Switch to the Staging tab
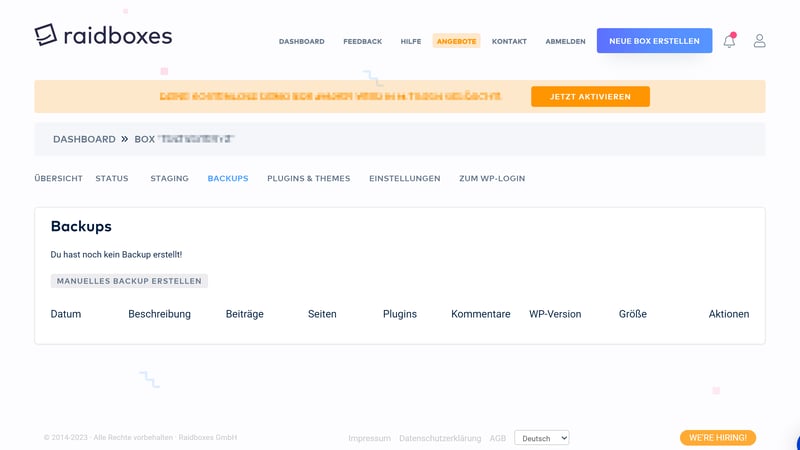The width and height of the screenshot is (800, 450). point(169,179)
